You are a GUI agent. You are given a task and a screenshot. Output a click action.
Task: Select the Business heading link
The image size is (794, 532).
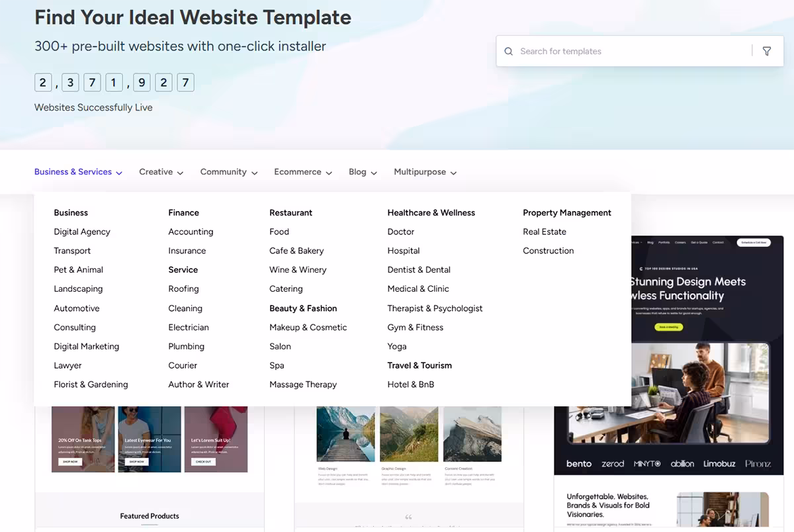click(x=71, y=213)
